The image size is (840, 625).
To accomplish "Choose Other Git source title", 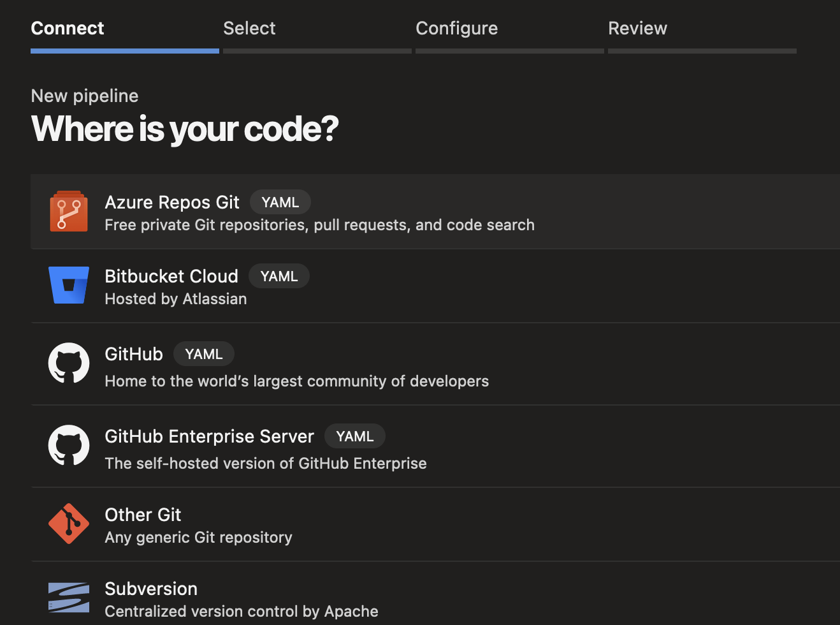I will tap(143, 515).
